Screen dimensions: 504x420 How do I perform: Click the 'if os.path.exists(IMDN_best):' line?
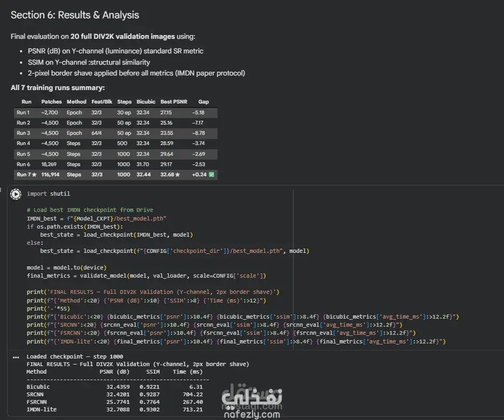pos(75,226)
